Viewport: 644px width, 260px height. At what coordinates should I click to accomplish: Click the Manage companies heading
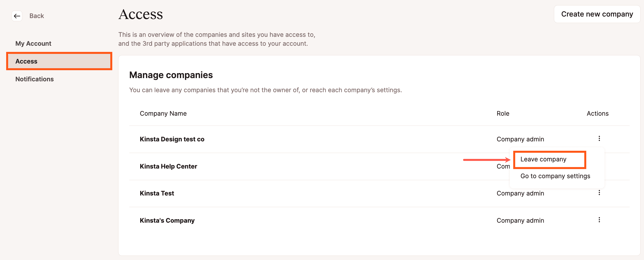coord(171,75)
